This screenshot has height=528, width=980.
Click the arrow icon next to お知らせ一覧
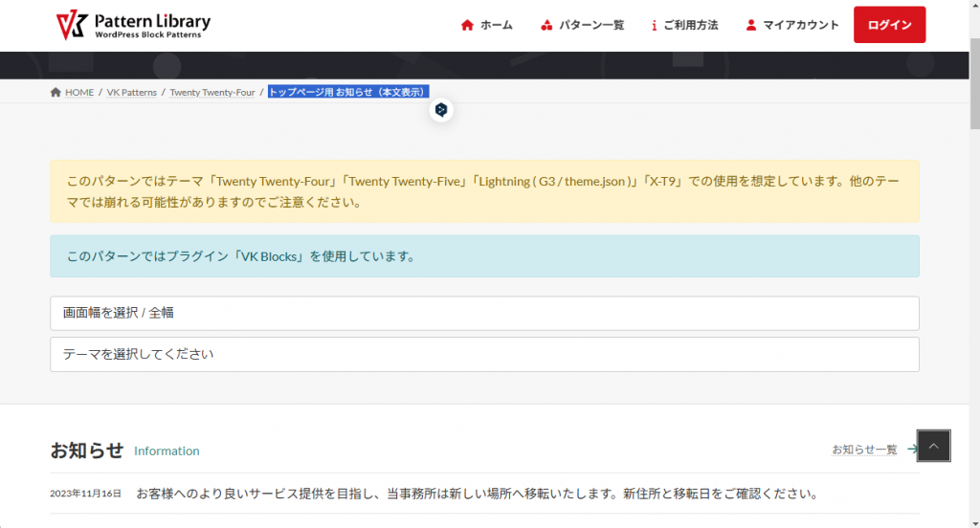click(912, 449)
